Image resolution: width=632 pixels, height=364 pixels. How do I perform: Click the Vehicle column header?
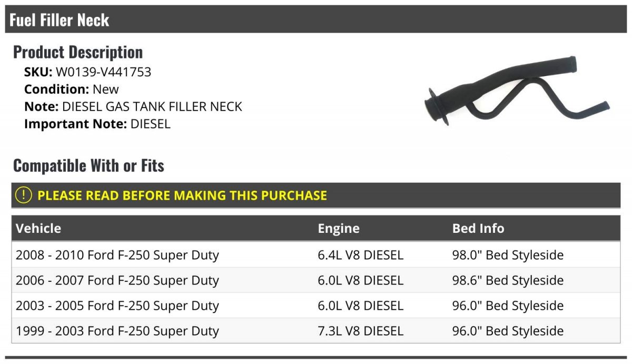tap(38, 229)
